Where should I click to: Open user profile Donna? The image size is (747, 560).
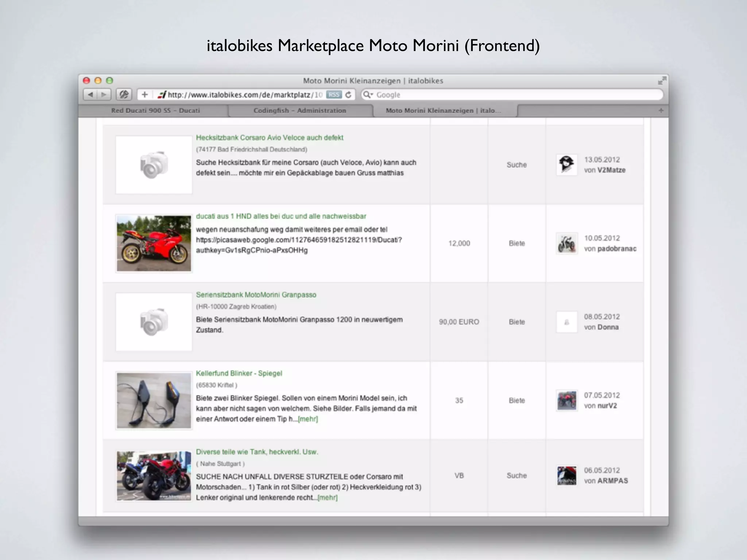608,327
